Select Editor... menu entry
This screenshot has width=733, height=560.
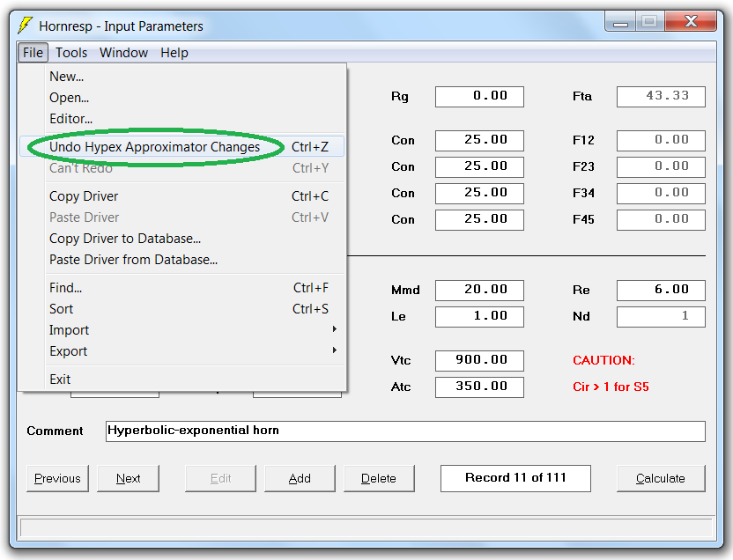(x=182, y=119)
